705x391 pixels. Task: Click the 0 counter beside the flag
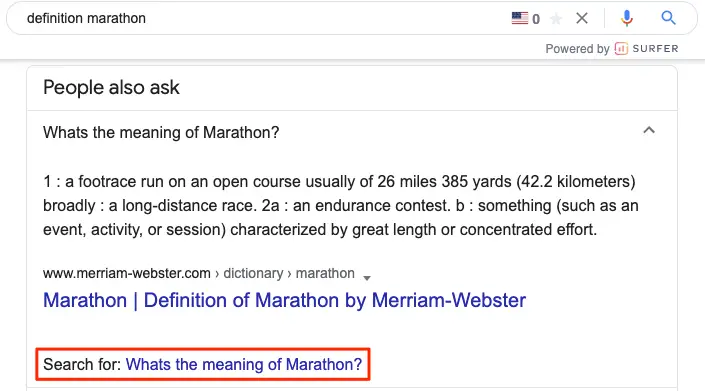pyautogui.click(x=535, y=19)
